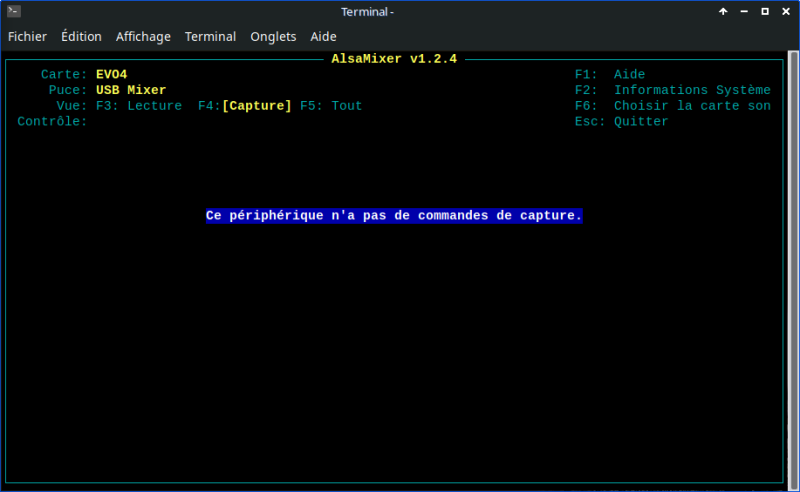Select the F3: Lecture view

tap(139, 106)
